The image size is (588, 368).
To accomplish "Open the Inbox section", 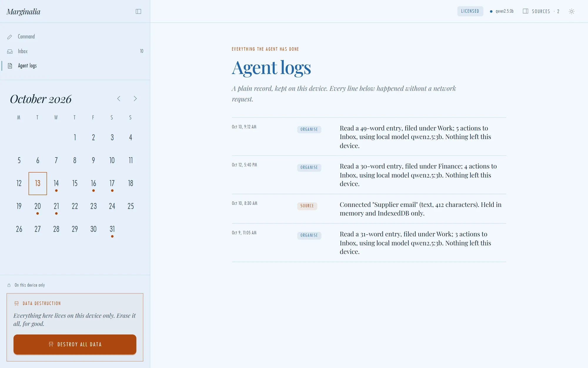I will click(x=75, y=51).
